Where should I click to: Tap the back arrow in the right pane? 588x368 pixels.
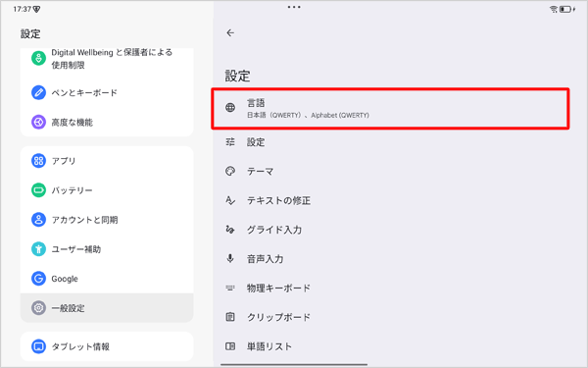[x=230, y=33]
